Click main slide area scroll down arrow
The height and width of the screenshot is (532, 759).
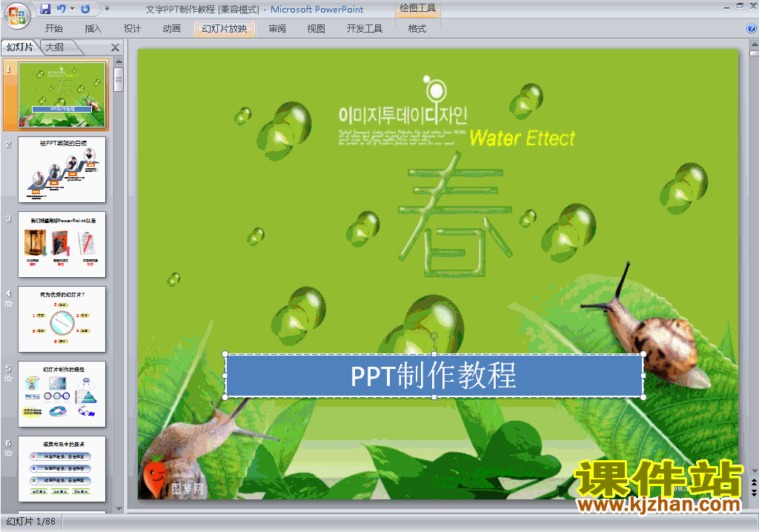[754, 471]
